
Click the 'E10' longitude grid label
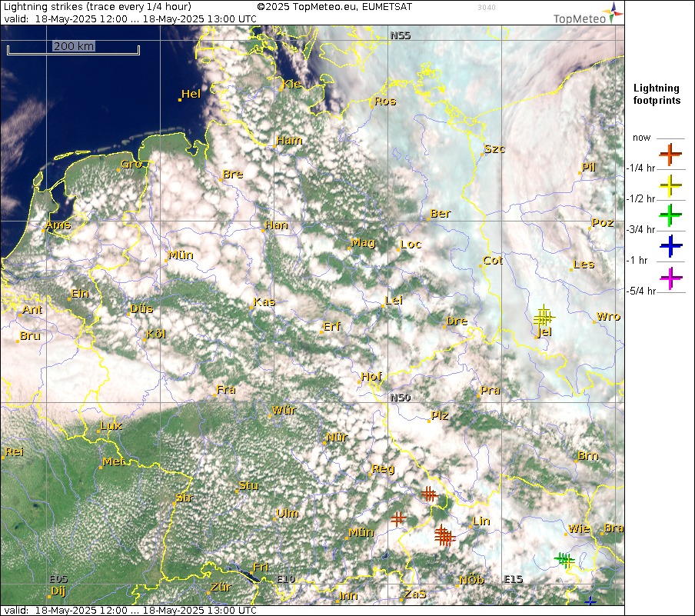tap(286, 579)
